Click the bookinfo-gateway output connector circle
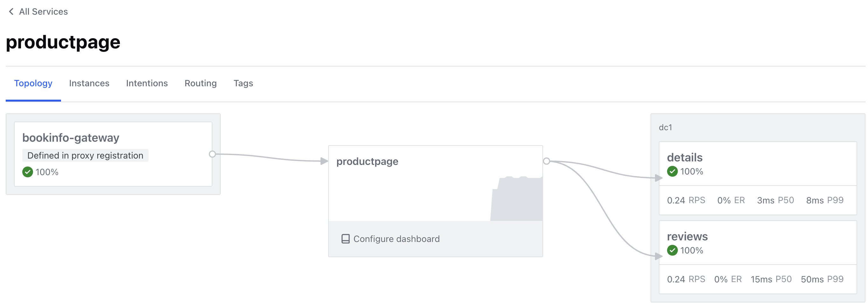The image size is (868, 305). 212,154
